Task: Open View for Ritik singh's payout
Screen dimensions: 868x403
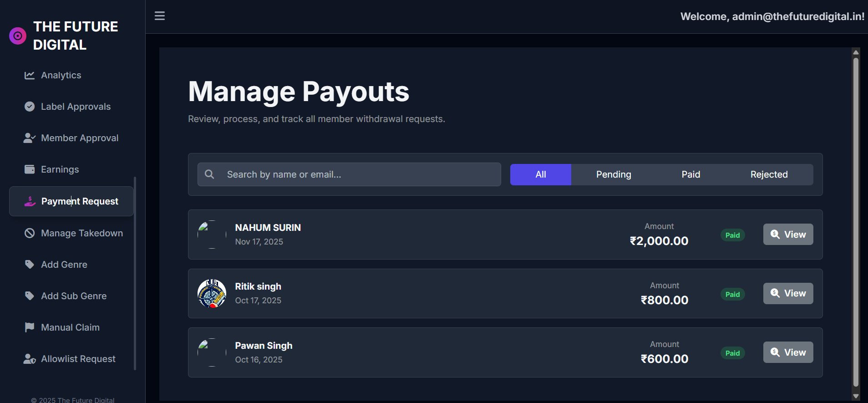Action: click(x=788, y=293)
